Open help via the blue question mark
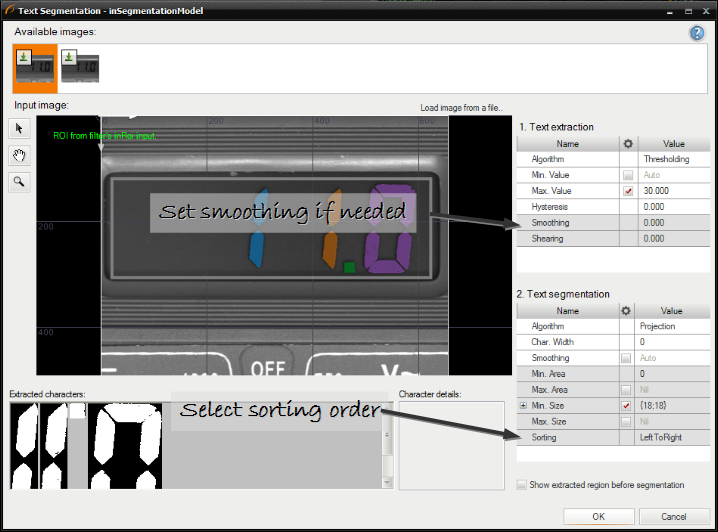Screen dimensions: 718x532 pos(697,33)
